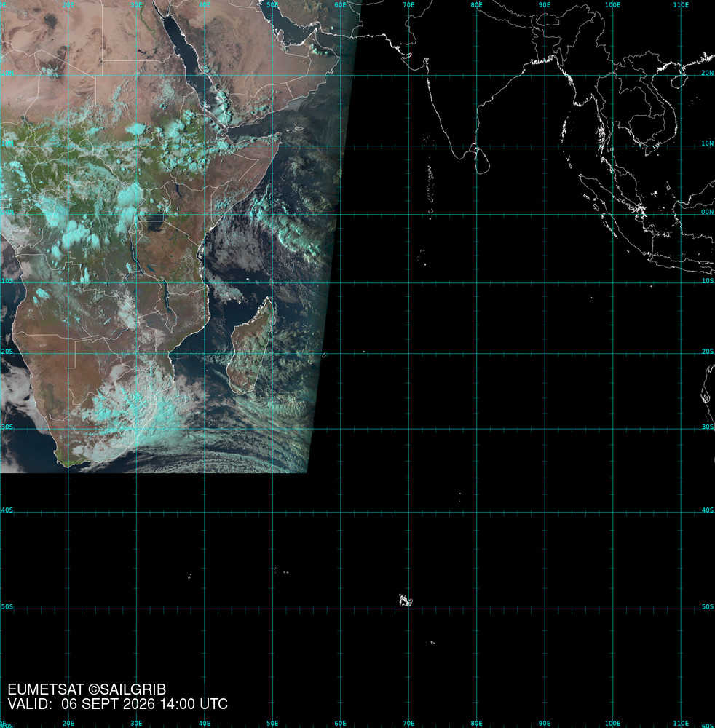Click the 20N latitude label on right

(707, 73)
